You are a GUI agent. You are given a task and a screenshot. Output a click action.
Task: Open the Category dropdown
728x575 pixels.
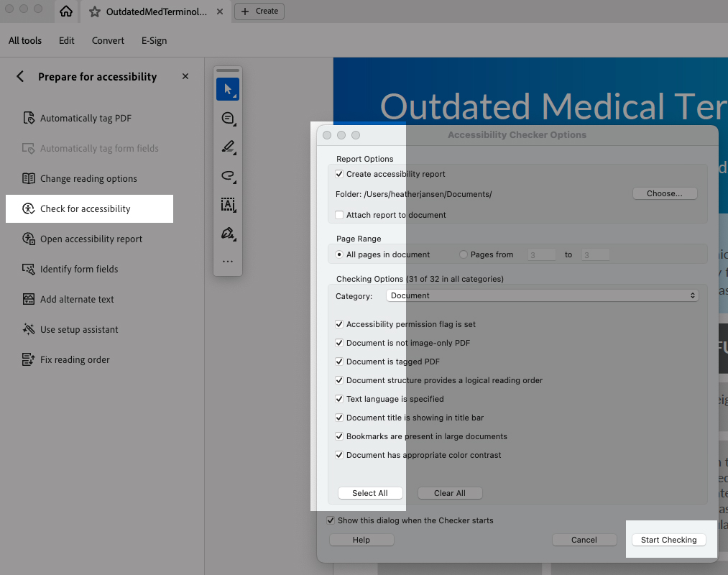(542, 295)
